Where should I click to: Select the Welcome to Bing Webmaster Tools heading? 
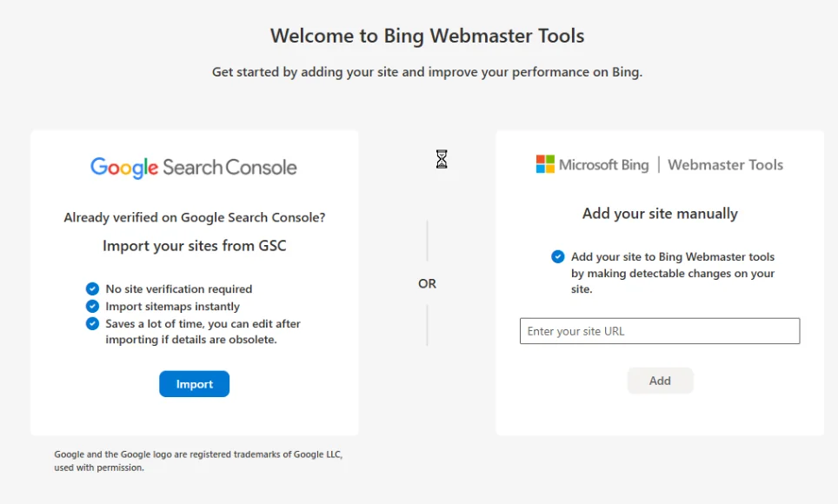427,36
